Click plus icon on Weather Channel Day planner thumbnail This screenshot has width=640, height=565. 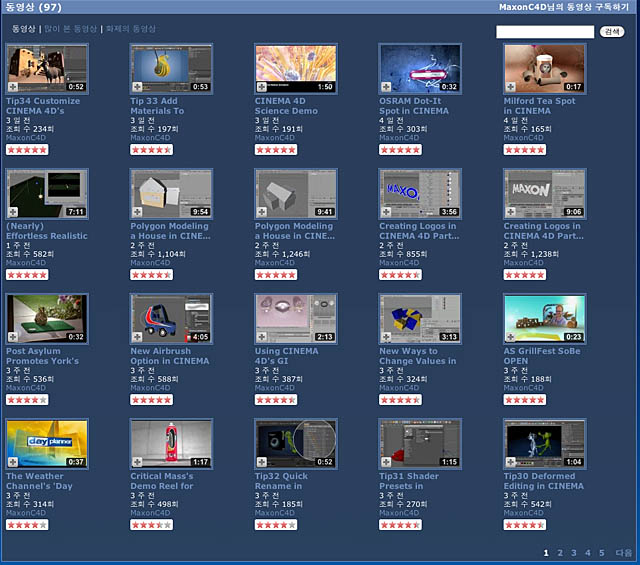point(13,462)
